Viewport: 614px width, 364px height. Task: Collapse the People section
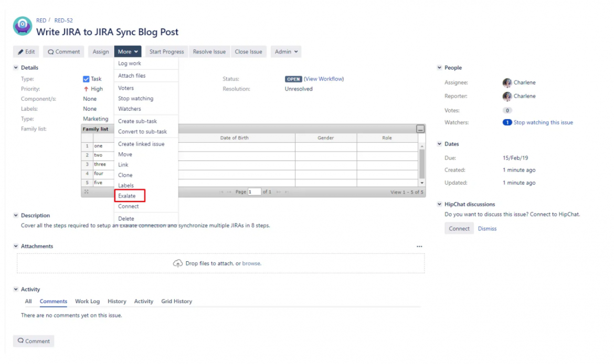(x=439, y=68)
